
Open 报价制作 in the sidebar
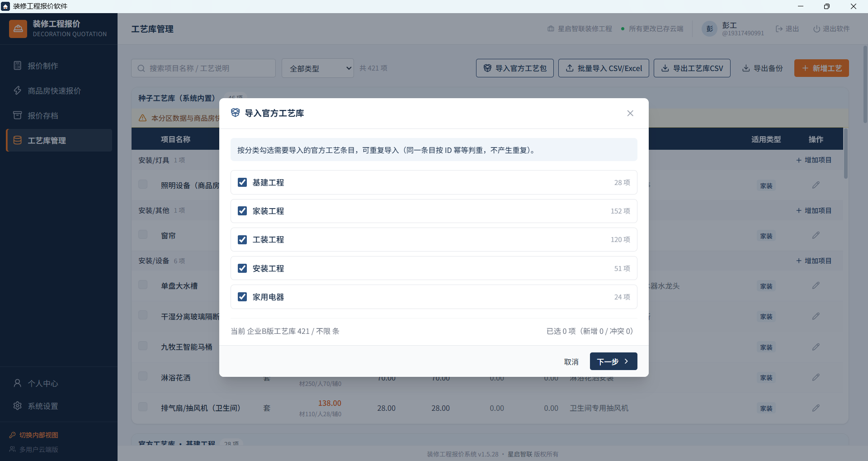click(x=59, y=66)
